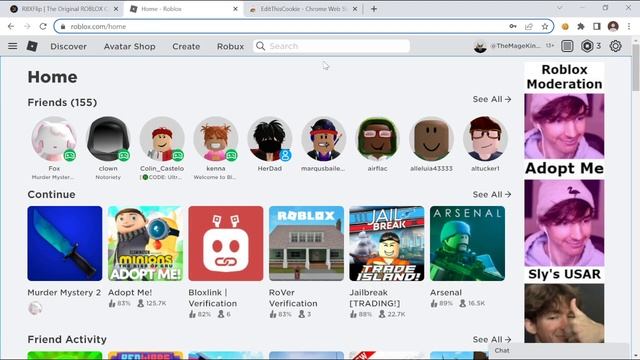Click the Sly's USAR ad image
The width and height of the screenshot is (640, 360).
564,313
